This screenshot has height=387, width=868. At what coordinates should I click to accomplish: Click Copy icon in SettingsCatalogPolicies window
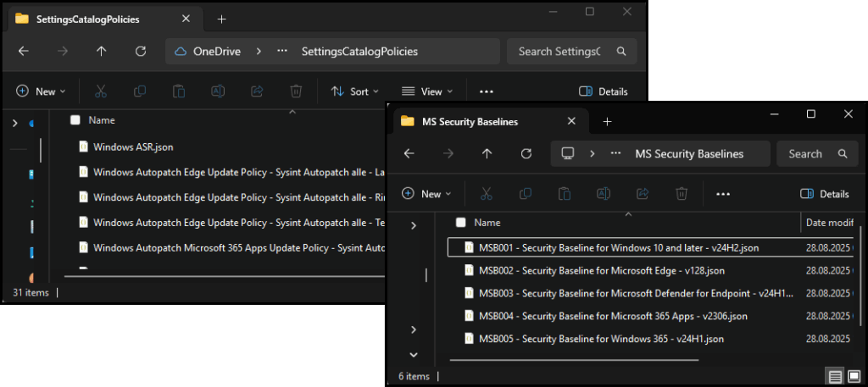(x=140, y=91)
